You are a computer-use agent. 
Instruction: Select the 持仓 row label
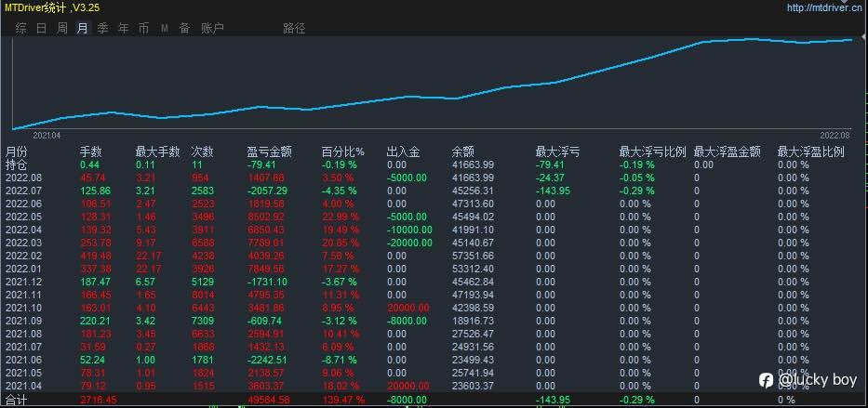[16, 165]
